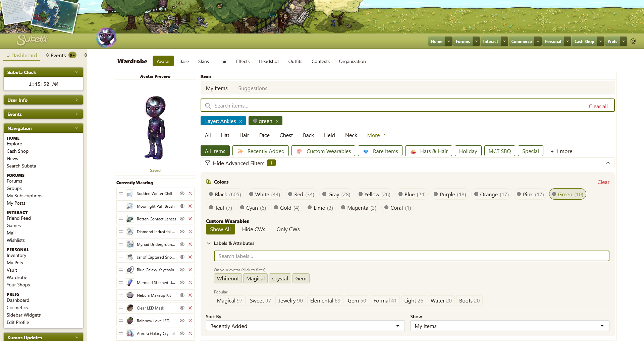Viewport: 644px width, 341px height.
Task: Remove Sudden Winter Chill with red X
Action: (x=190, y=194)
